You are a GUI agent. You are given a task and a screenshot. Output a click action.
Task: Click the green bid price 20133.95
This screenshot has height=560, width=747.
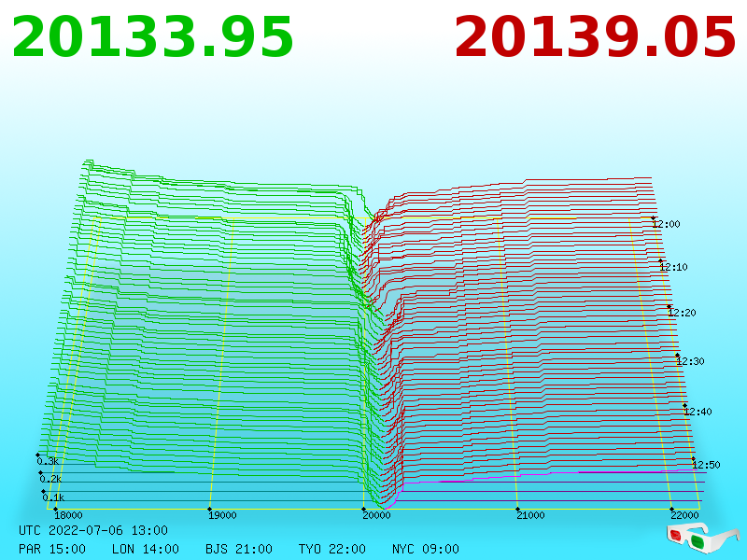click(152, 37)
